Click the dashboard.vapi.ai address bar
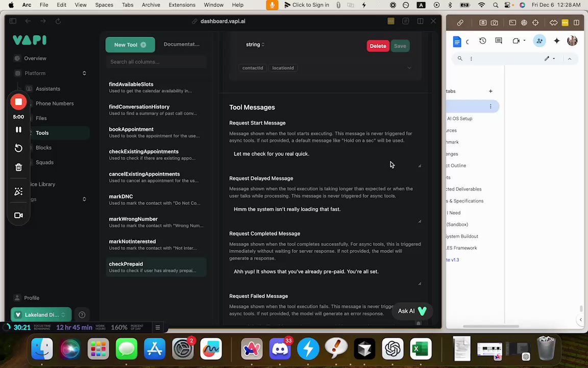This screenshot has width=588, height=368. pyautogui.click(x=223, y=21)
